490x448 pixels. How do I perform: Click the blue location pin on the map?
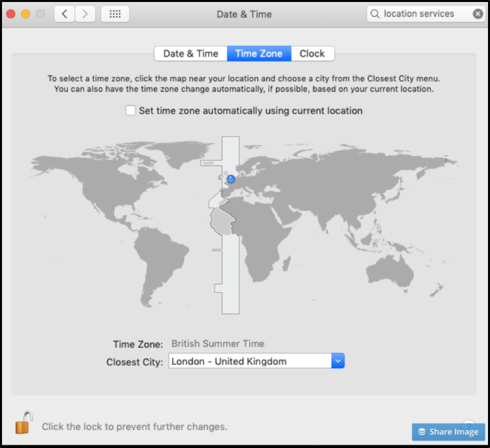231,179
